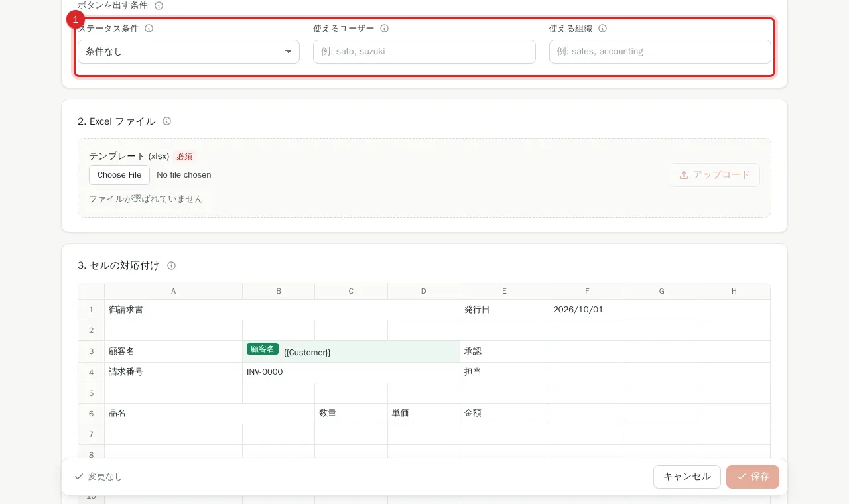This screenshot has height=504, width=849.
Task: Select cell labeled 単価
Action: coord(424,413)
